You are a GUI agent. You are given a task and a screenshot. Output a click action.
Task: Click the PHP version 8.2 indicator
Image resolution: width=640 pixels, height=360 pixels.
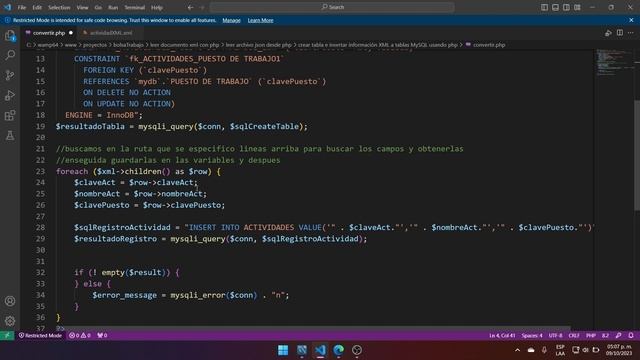605,336
